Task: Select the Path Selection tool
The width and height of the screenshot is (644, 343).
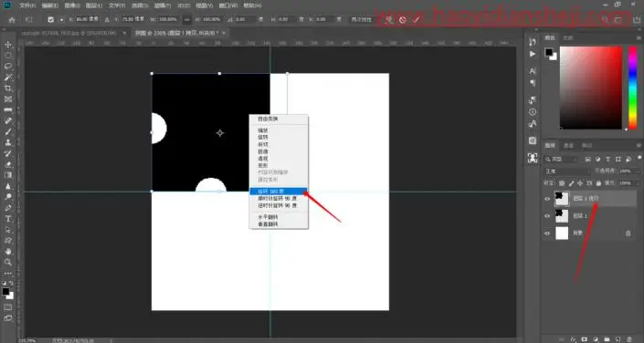Action: pyautogui.click(x=8, y=229)
